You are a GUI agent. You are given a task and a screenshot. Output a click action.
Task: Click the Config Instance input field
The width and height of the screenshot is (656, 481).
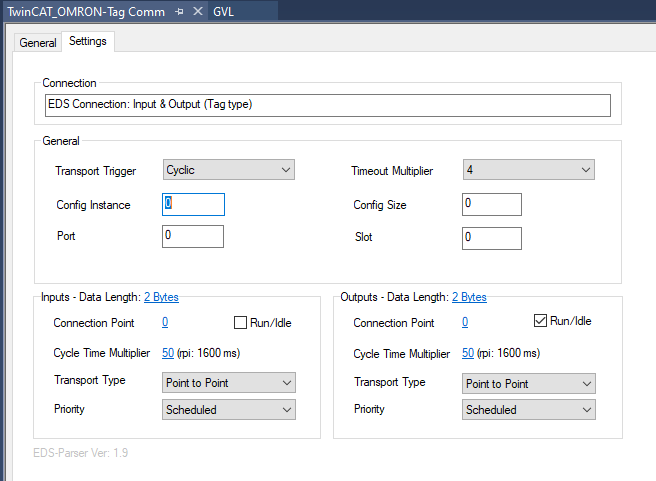tap(193, 205)
